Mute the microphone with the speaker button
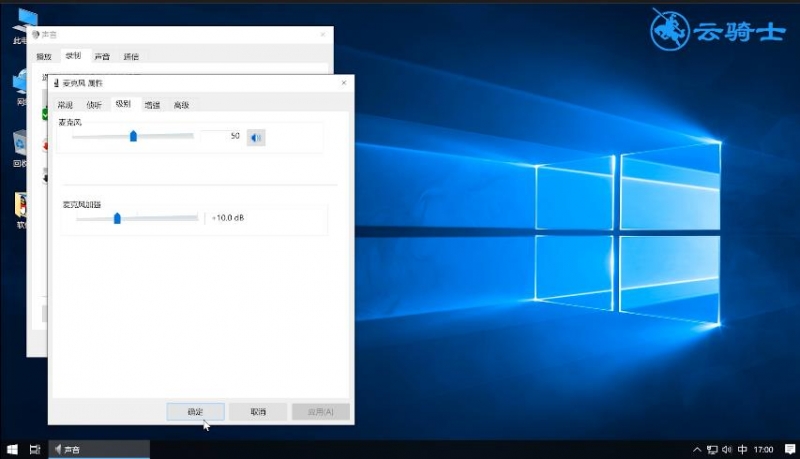This screenshot has width=800, height=459. pyautogui.click(x=256, y=137)
